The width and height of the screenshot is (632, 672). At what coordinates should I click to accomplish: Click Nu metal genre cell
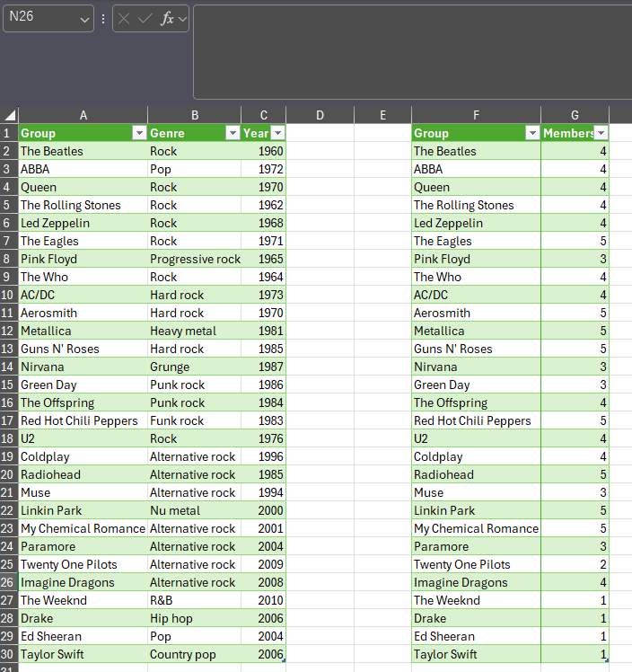[195, 510]
